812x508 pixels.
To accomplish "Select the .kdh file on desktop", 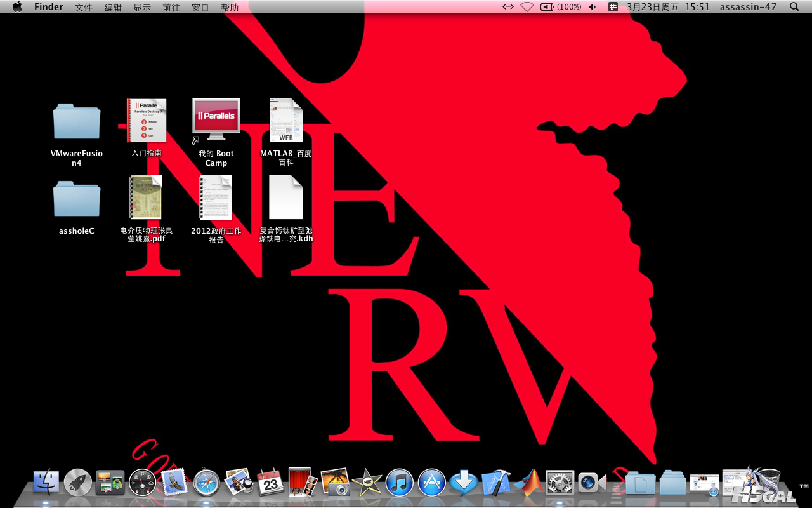I will pos(286,210).
